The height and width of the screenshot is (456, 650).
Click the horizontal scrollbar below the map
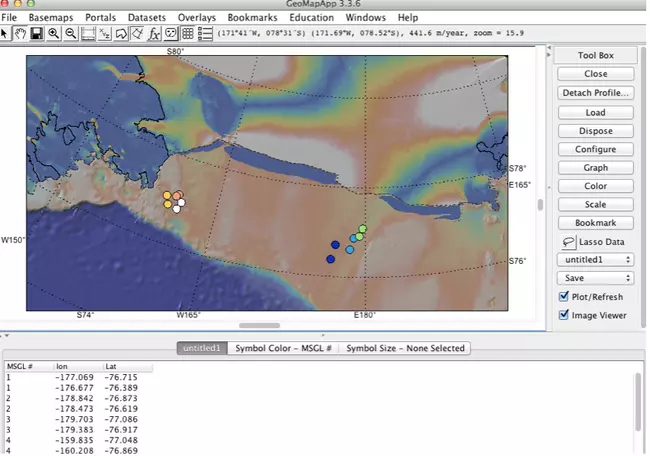260,325
